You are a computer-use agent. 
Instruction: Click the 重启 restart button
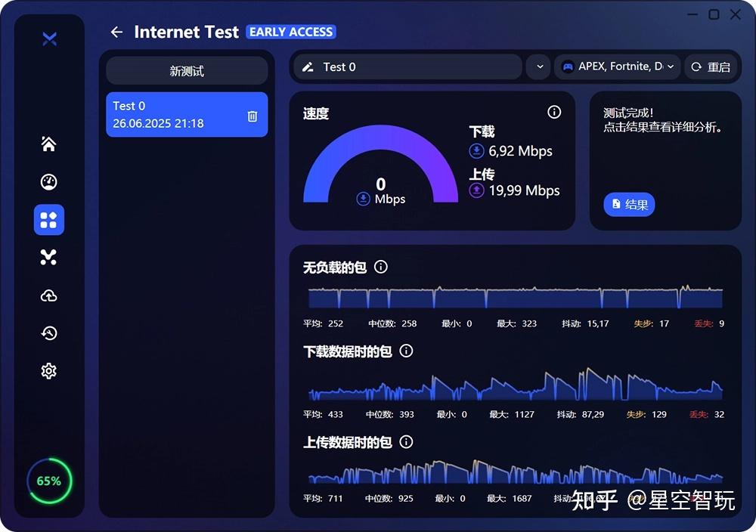pyautogui.click(x=711, y=66)
